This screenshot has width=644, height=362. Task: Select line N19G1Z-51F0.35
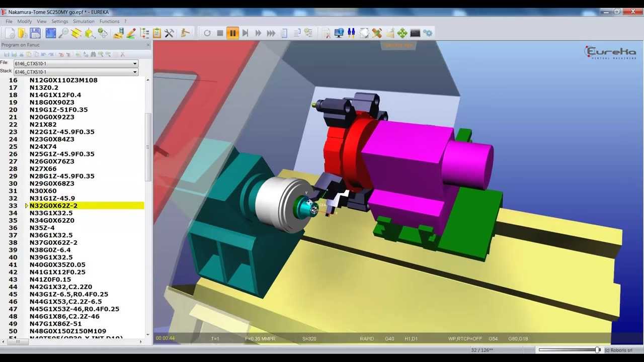[58, 110]
